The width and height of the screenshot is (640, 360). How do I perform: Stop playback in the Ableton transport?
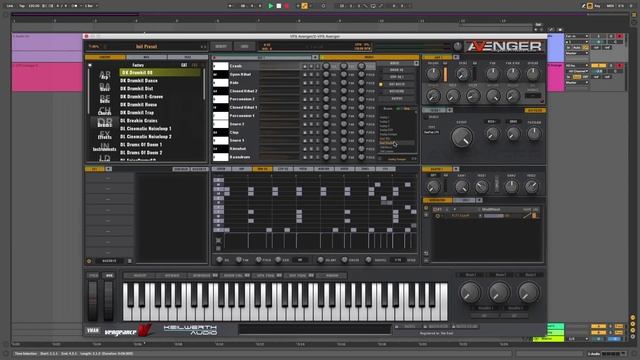(x=278, y=6)
